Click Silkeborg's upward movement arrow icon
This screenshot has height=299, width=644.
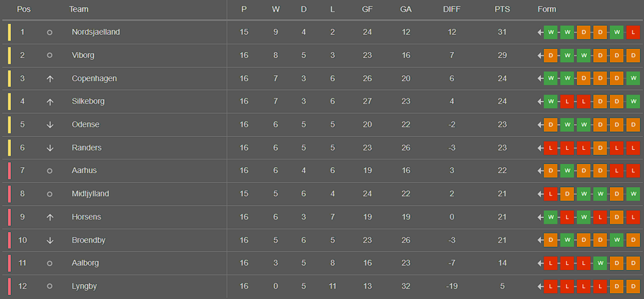(50, 102)
